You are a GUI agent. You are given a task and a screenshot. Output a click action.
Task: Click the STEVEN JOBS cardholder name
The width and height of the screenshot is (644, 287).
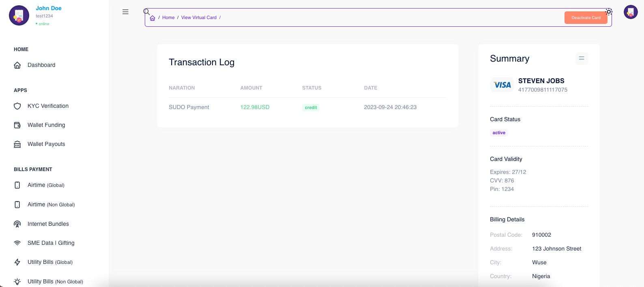[x=541, y=81]
